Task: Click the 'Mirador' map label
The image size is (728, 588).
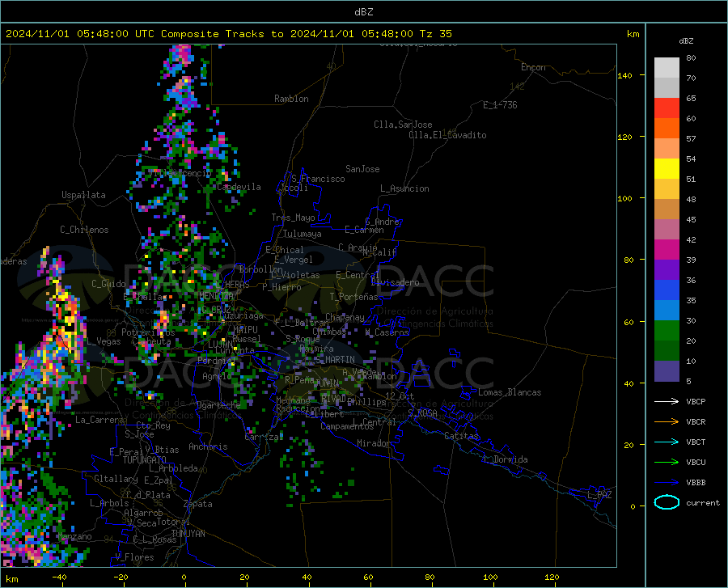Action: 374,443
